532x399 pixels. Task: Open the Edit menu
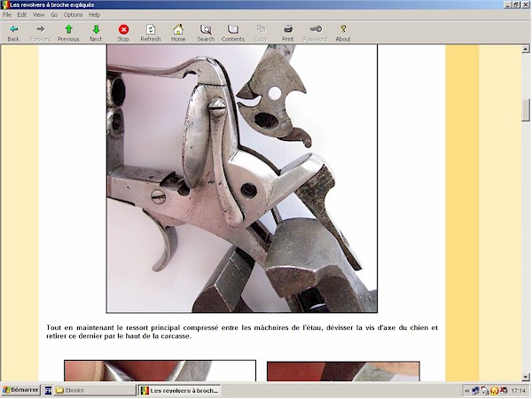22,15
